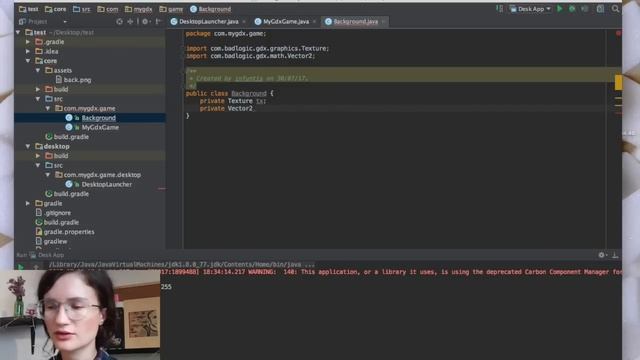Viewport: 640px width, 360px height.
Task: Collapse the desktop module
Action: pos(28,146)
